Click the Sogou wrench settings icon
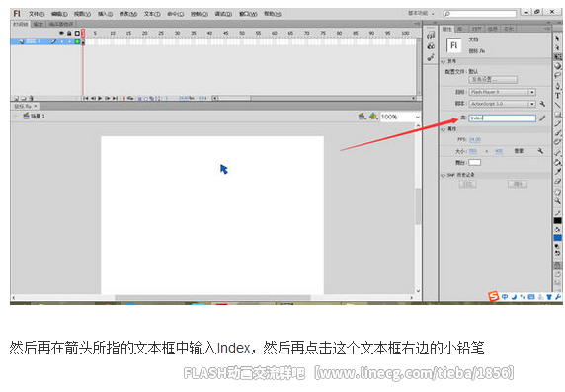The height and width of the screenshot is (392, 565). point(558,297)
